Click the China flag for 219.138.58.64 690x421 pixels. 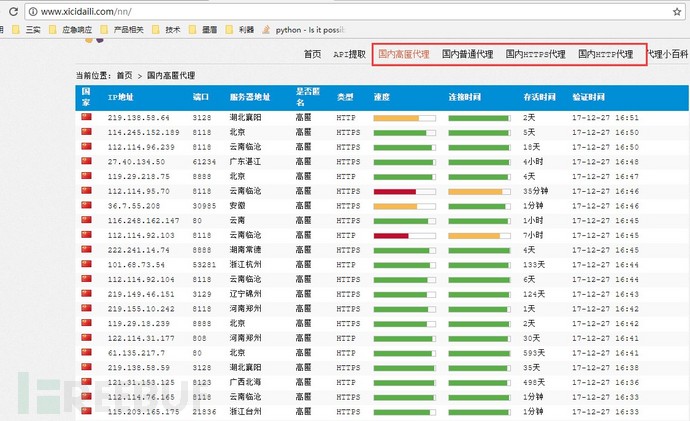pos(86,117)
